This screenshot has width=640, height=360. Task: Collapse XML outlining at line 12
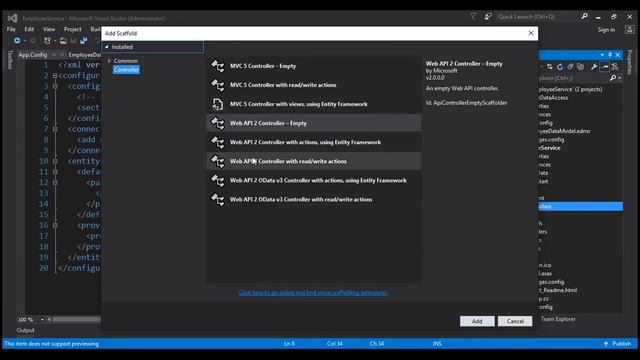point(55,182)
